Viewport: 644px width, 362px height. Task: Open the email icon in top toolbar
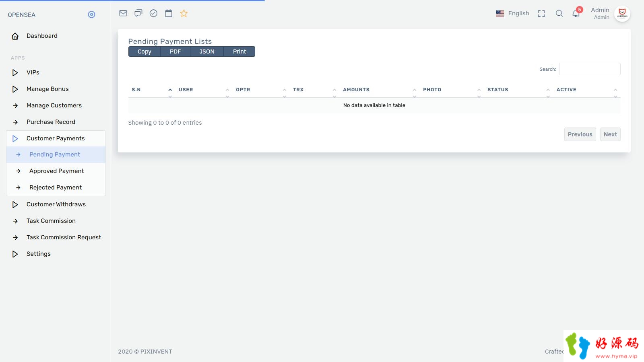tap(123, 13)
